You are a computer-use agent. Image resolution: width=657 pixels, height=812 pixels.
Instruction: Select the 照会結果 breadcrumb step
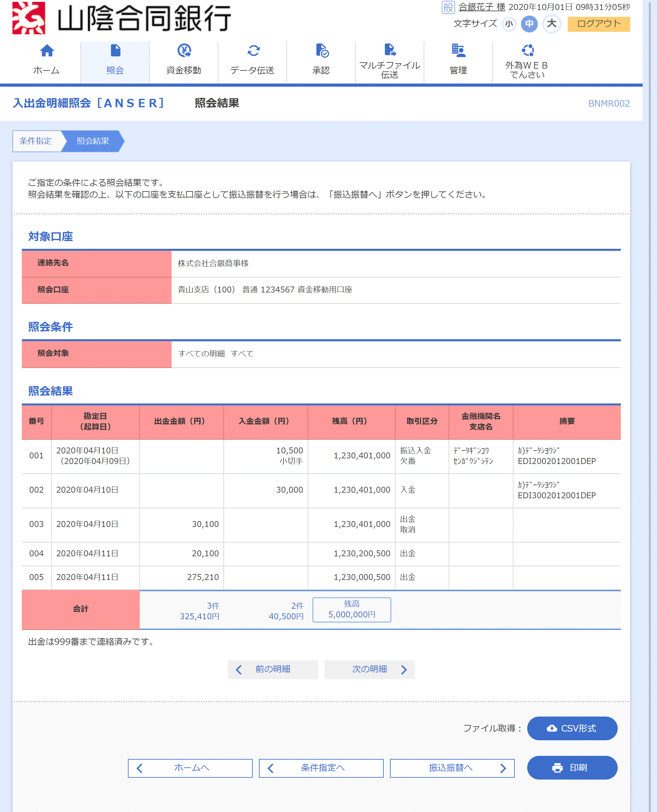(93, 141)
